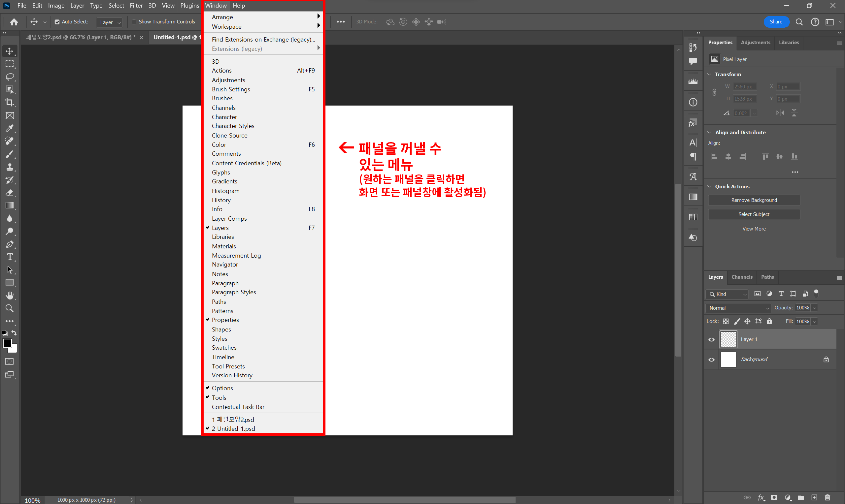Select the Hand tool
Image resolution: width=845 pixels, height=504 pixels.
10,296
